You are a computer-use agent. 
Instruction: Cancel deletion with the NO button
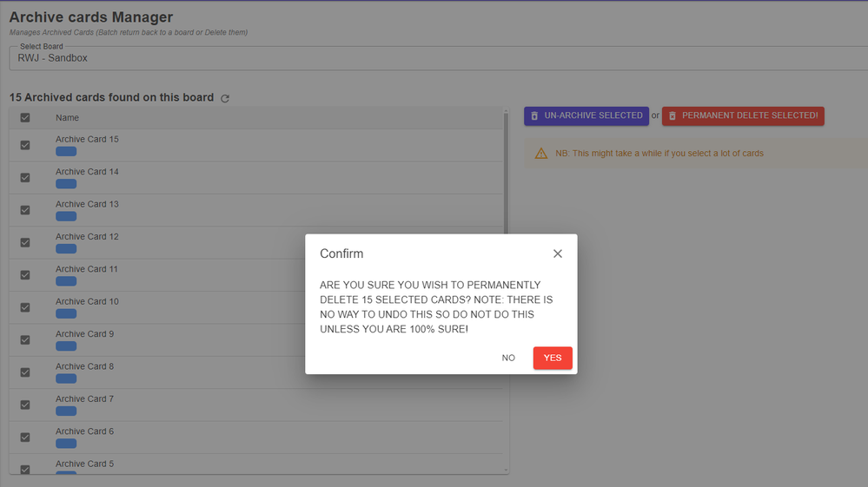pyautogui.click(x=508, y=358)
